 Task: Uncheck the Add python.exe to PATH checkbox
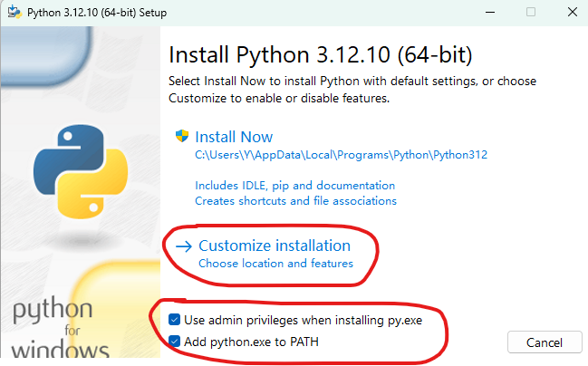click(174, 341)
